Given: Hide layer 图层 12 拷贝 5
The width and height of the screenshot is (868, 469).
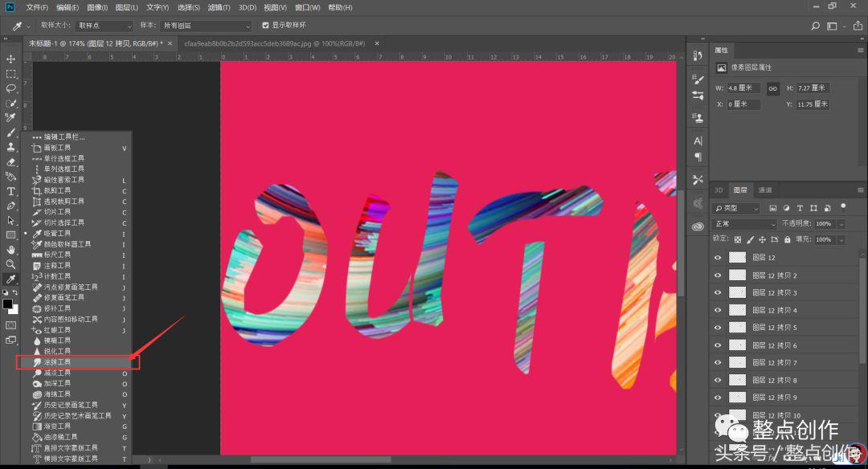Looking at the screenshot, I should pyautogui.click(x=718, y=328).
